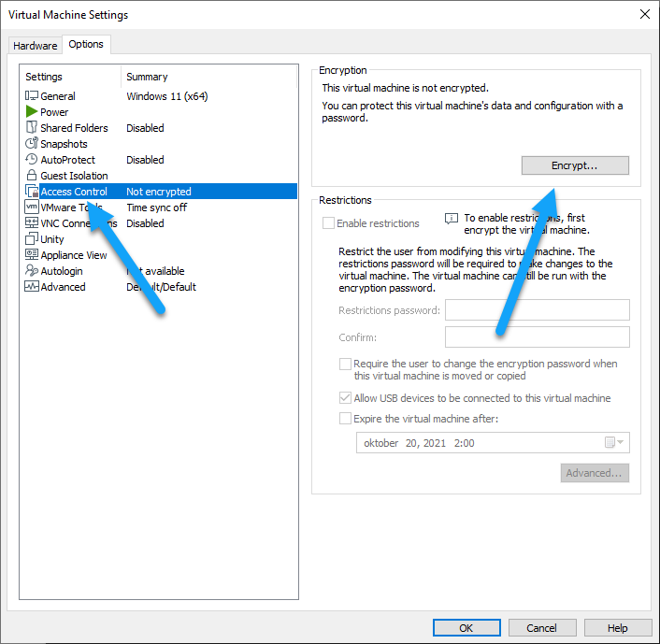This screenshot has width=660, height=644.
Task: Click the Guest Isolation padlock icon
Action: 32,175
